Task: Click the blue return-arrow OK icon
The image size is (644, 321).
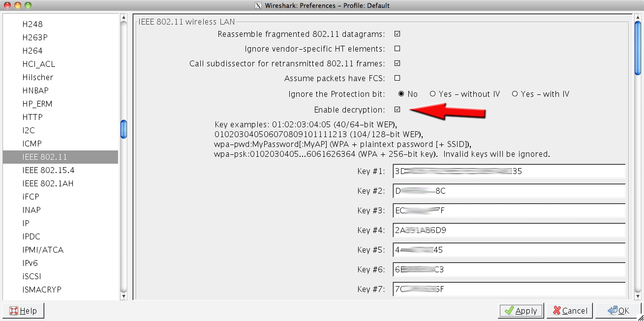Action: pos(613,311)
